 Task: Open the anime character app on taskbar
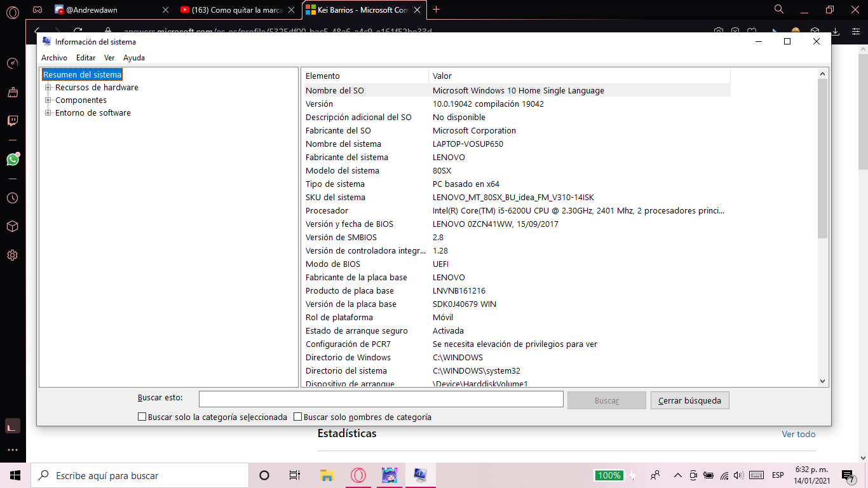(x=390, y=475)
